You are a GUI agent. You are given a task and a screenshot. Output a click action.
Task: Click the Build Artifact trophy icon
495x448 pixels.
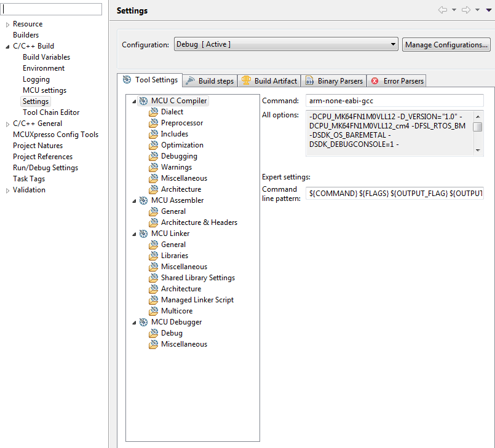246,81
